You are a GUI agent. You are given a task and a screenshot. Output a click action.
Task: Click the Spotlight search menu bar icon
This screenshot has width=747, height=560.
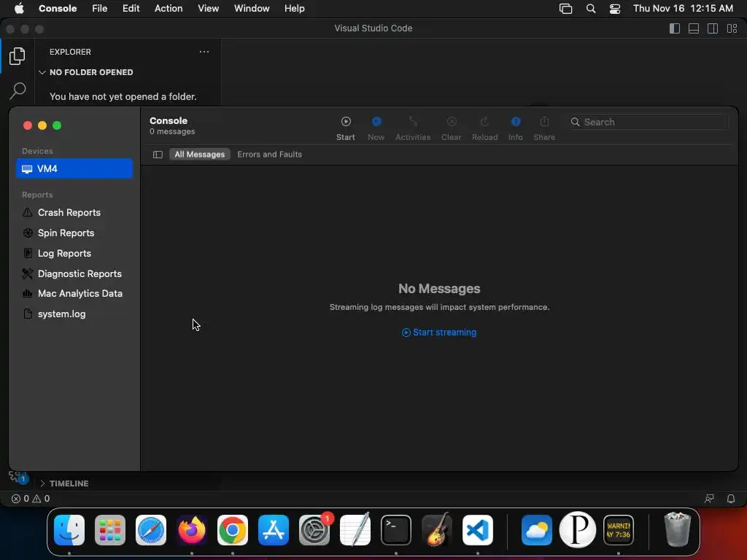[x=591, y=9]
